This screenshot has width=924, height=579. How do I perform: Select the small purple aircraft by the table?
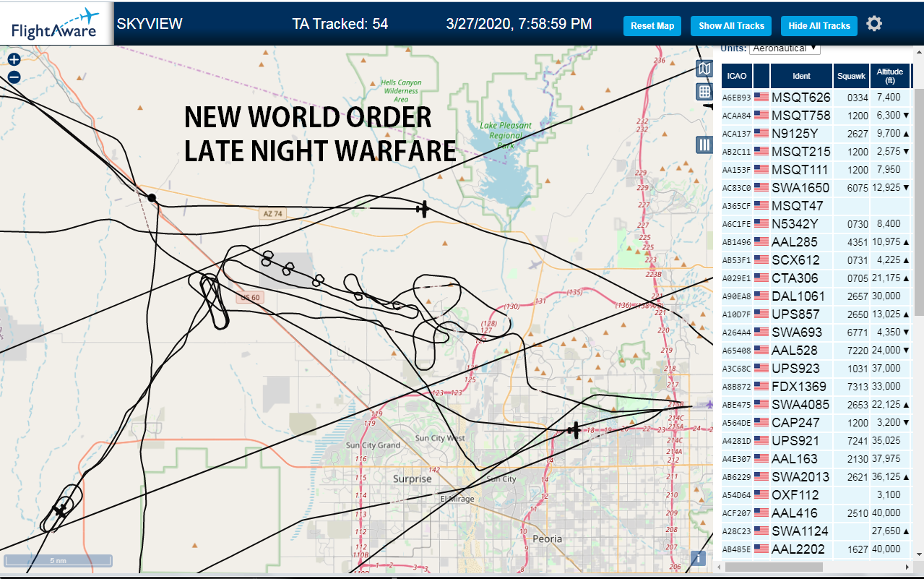(x=711, y=405)
